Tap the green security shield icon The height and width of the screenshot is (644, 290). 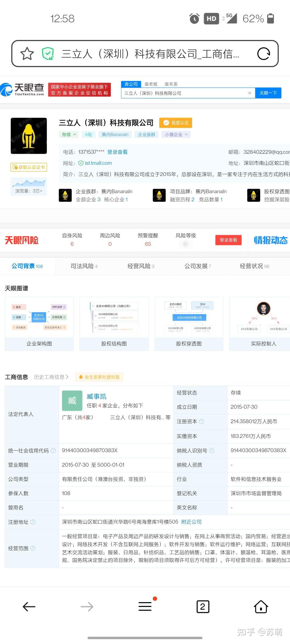click(48, 54)
